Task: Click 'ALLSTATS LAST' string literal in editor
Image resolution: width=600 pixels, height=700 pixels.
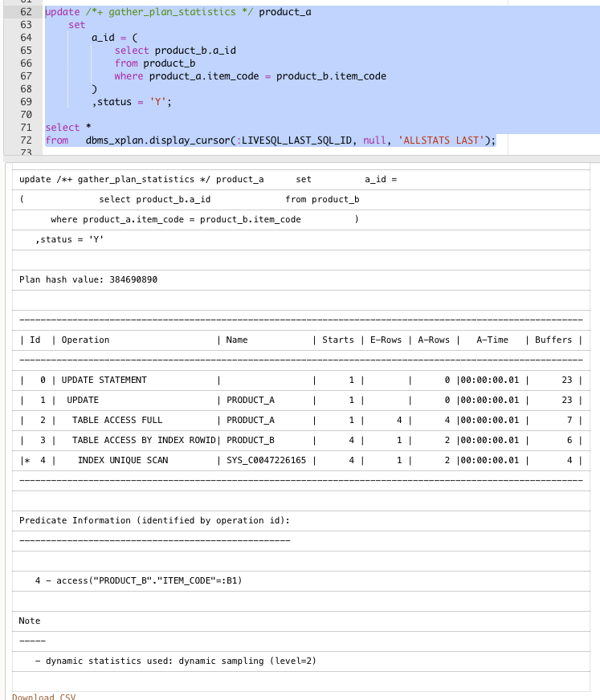Action: (442, 140)
